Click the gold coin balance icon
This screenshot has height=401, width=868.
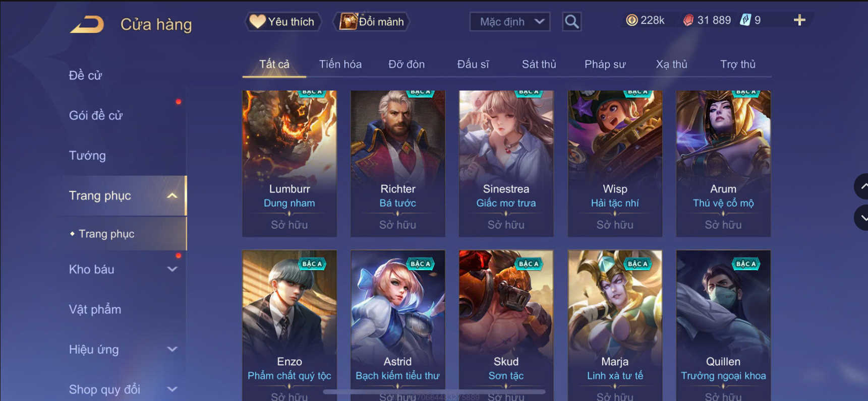[631, 20]
